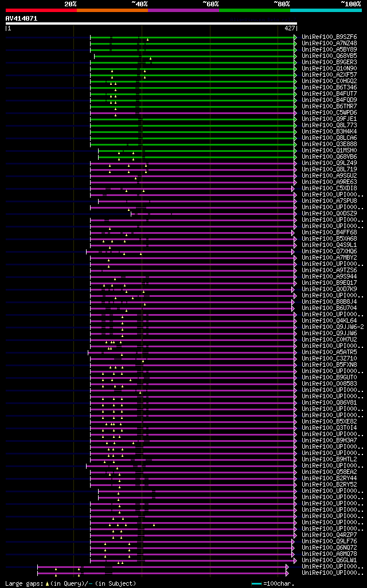The height and width of the screenshot is (588, 367).
Task: Go to the UniRef100_Q9JJW6-2 label
Action: tap(333, 327)
